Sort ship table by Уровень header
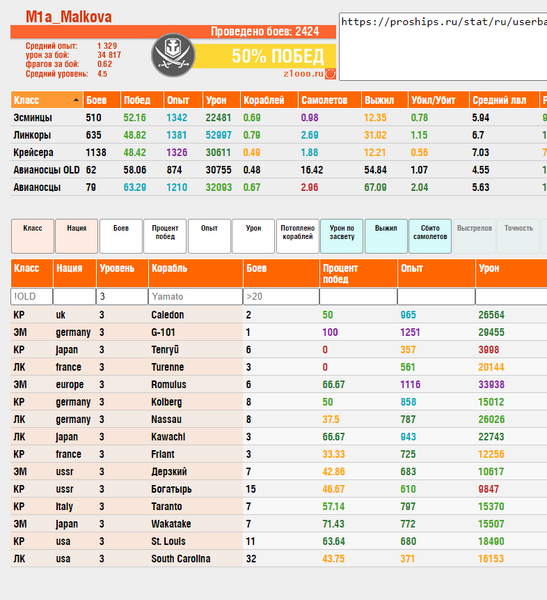Screen dimensions: 547x600 pyautogui.click(x=122, y=273)
